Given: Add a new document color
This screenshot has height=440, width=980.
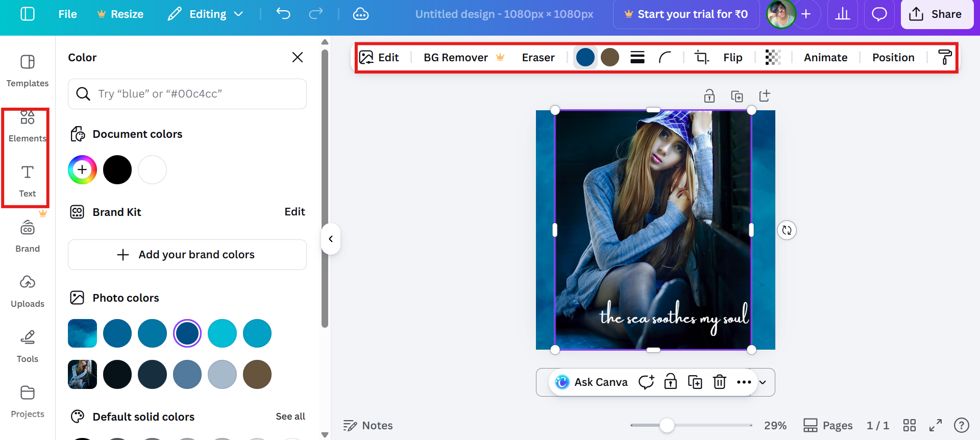Looking at the screenshot, I should point(82,170).
